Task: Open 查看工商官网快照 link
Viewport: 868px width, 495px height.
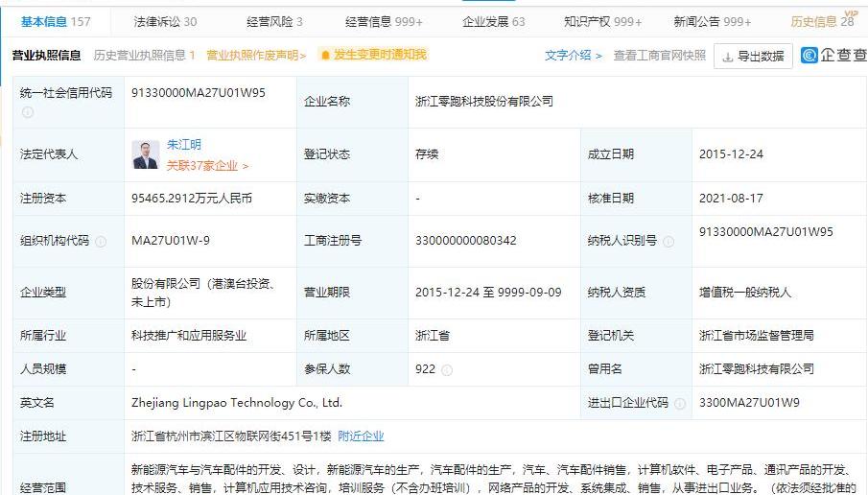Action: point(659,56)
